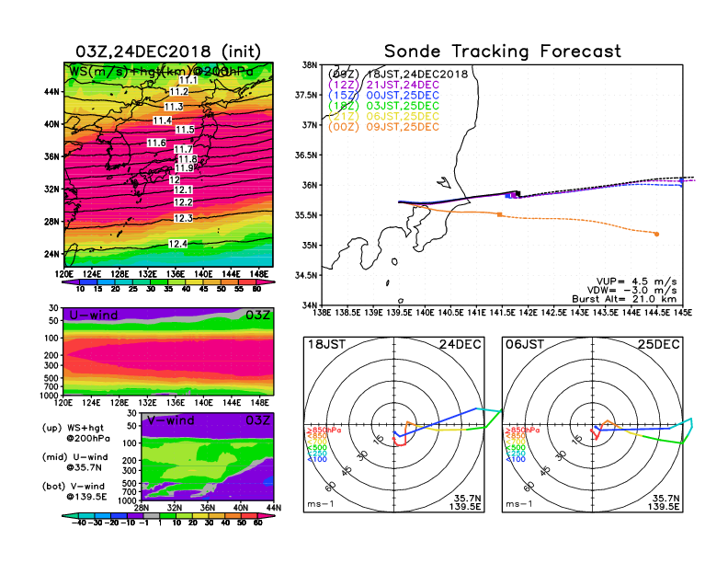Screen dimensions: 728x563
Task: Select the 'WS(m/s)+hgt(km)@200hPa' map label
Action: pos(161,72)
